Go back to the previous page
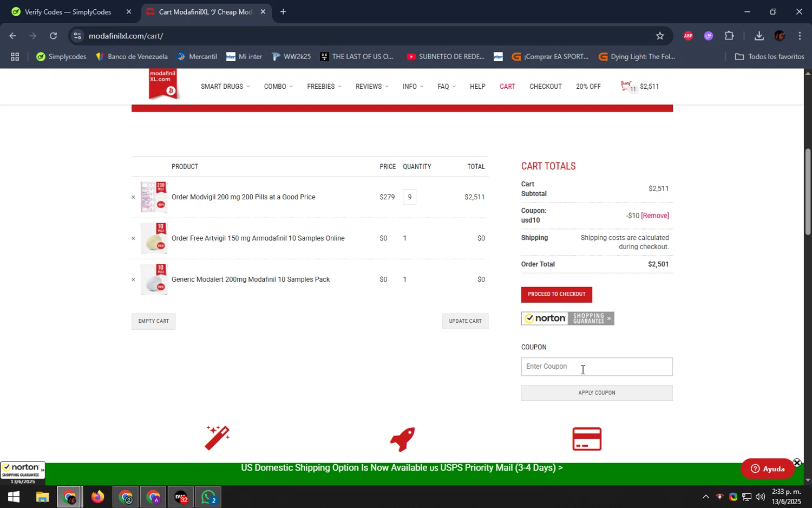 (x=12, y=36)
